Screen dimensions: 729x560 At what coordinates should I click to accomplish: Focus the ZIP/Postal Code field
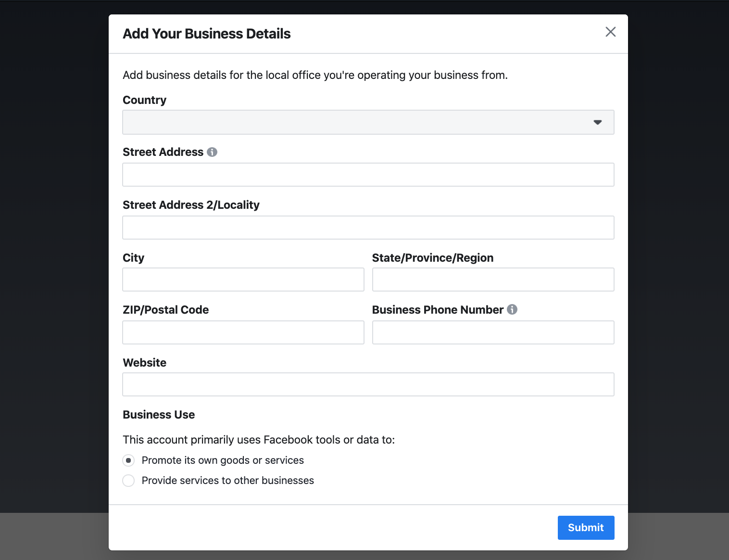coord(243,332)
